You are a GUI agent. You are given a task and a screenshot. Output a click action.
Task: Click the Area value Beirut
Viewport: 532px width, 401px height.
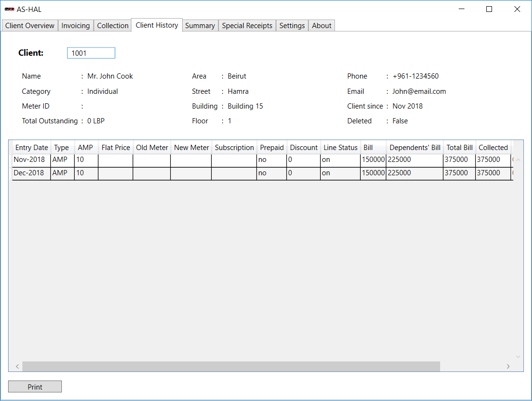237,76
